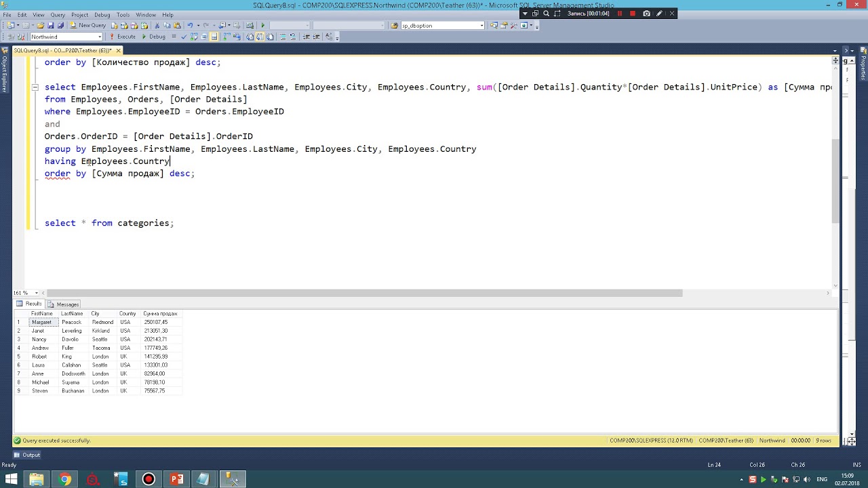Click the Сумма продаж column header
Viewport: 868px width, 488px height.
160,314
